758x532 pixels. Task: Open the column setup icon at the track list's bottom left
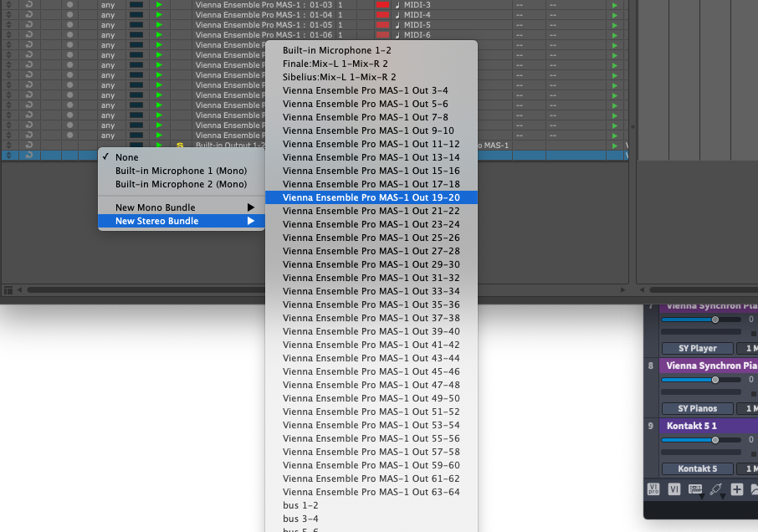tap(8, 290)
